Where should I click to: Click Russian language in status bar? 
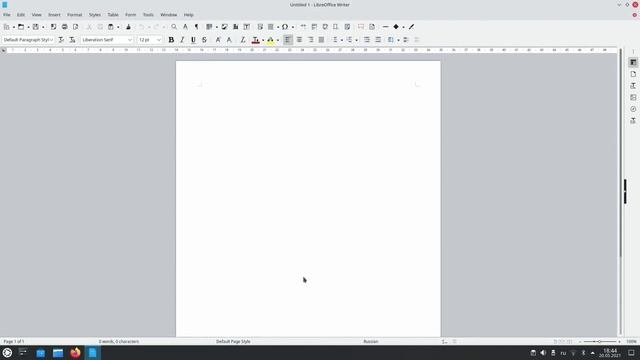[371, 341]
